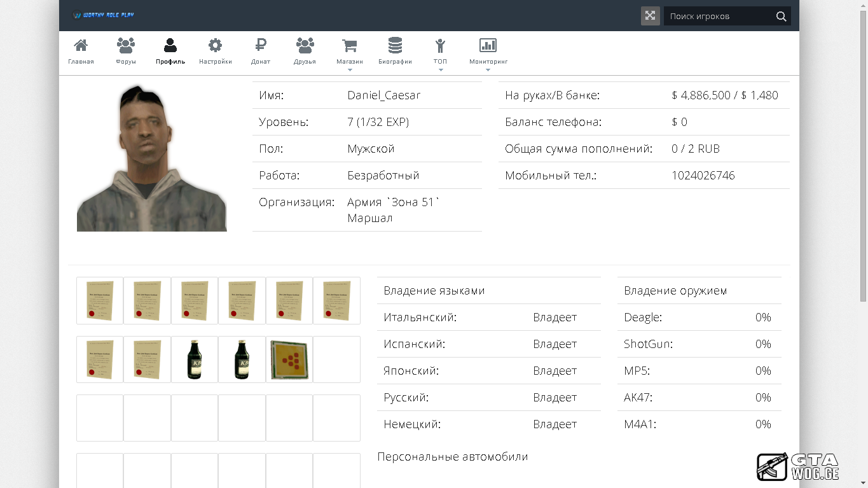The height and width of the screenshot is (488, 868).
Task: Open the Мониторинг menu item
Action: 488,52
